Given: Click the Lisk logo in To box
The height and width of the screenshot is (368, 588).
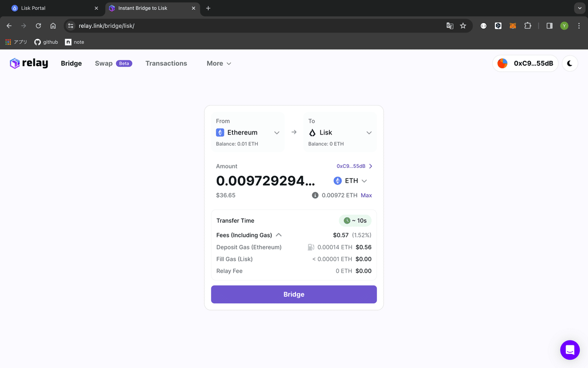Looking at the screenshot, I should 312,132.
